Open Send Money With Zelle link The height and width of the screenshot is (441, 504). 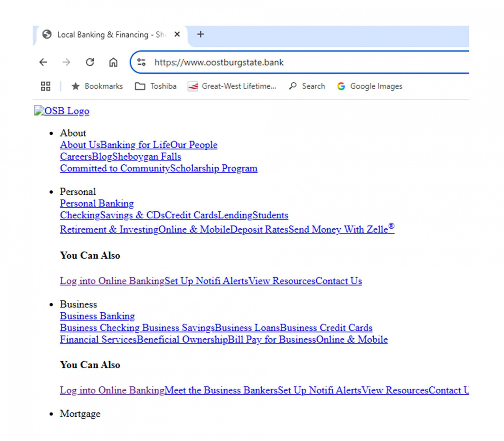click(x=341, y=229)
